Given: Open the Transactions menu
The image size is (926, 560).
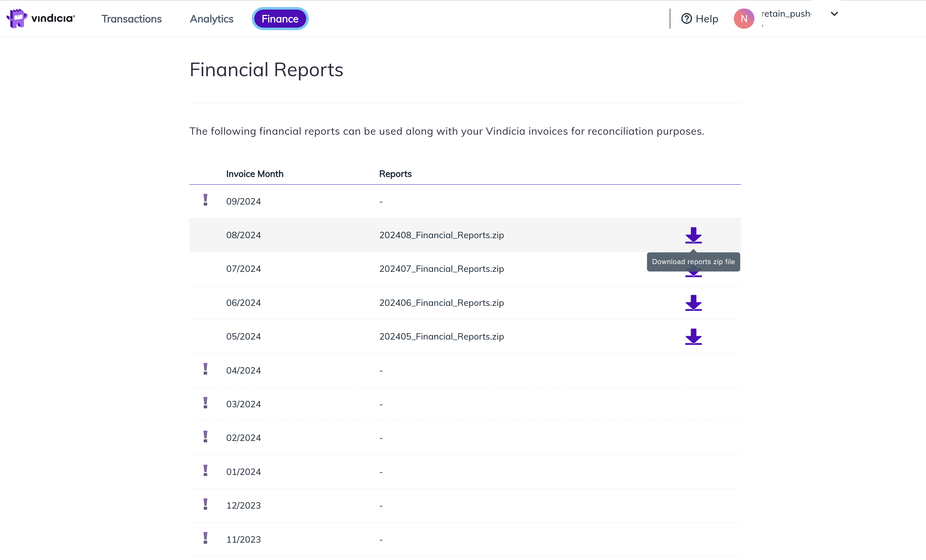Looking at the screenshot, I should tap(132, 19).
